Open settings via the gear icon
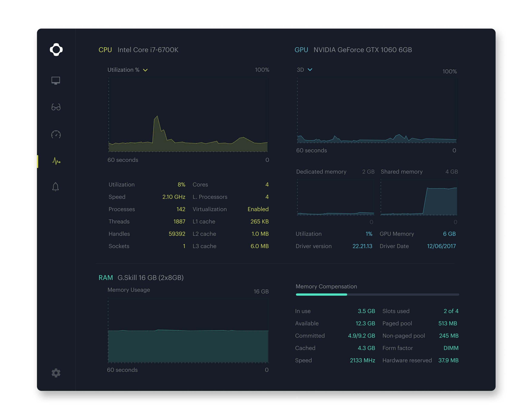This screenshot has height=420, width=532. (56, 373)
